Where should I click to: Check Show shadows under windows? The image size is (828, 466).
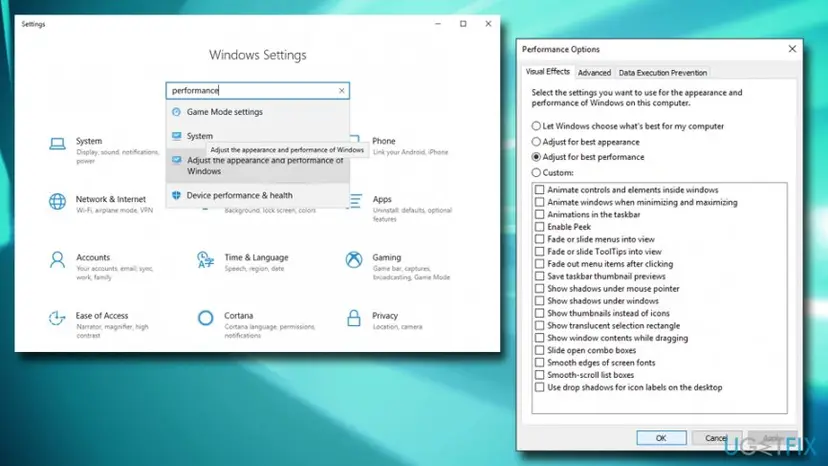[x=539, y=301]
